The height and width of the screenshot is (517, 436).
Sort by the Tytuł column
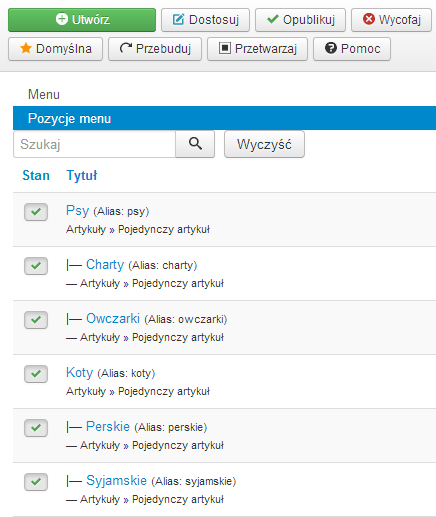(x=82, y=175)
